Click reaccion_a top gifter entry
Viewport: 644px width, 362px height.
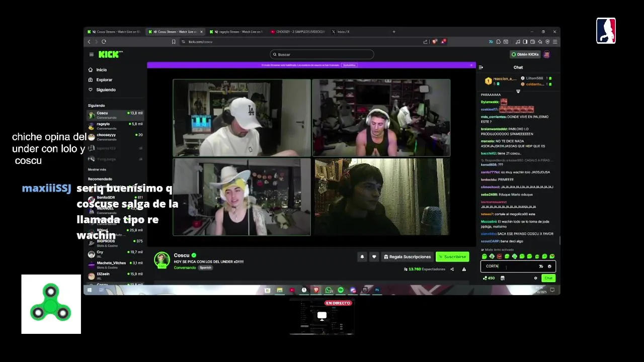[500, 81]
